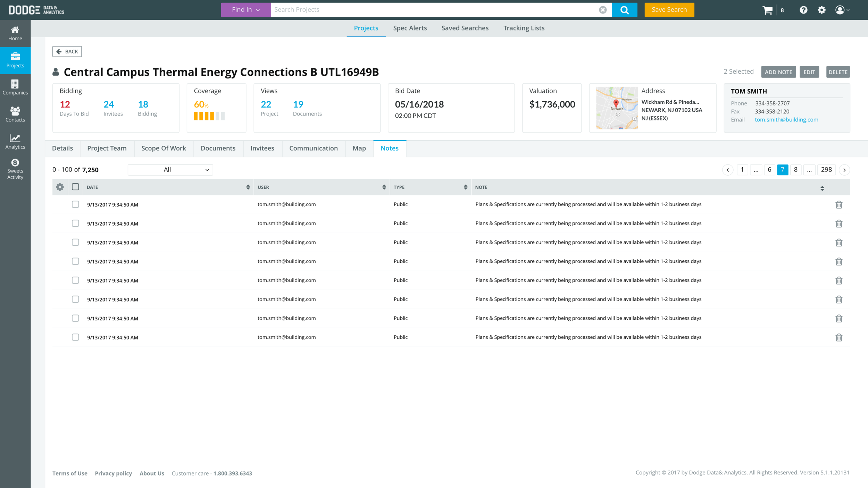
Task: Toggle the select-all checkbox in header
Action: tap(75, 187)
